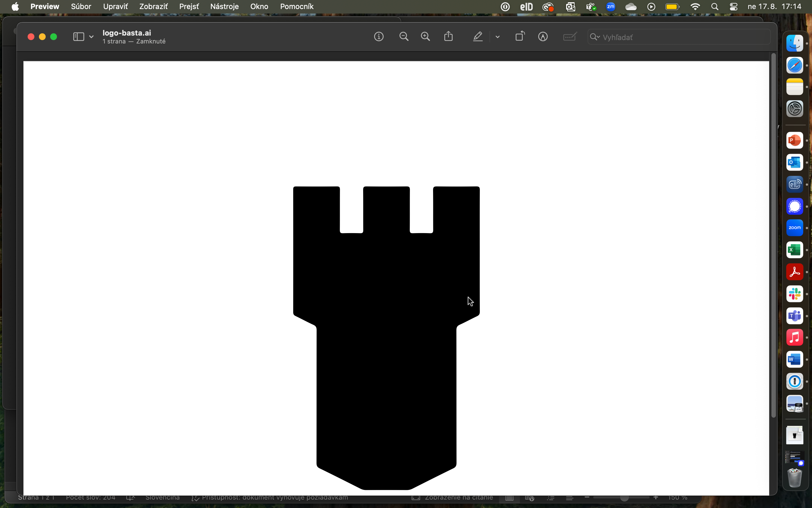Open Notes from the Dock
The image size is (812, 508).
pyautogui.click(x=795, y=87)
